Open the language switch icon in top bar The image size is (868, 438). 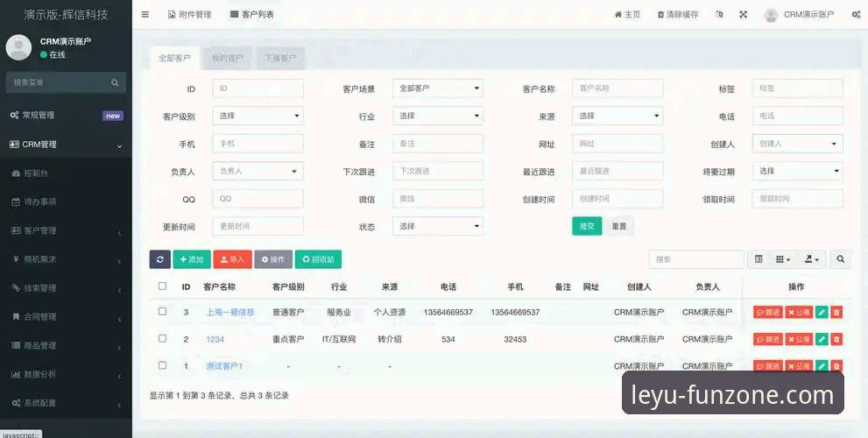click(719, 14)
